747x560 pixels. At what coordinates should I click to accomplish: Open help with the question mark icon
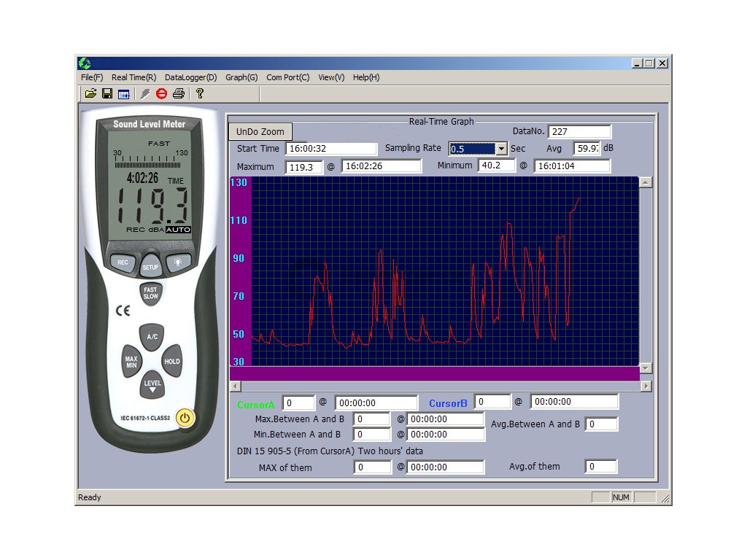pyautogui.click(x=199, y=93)
